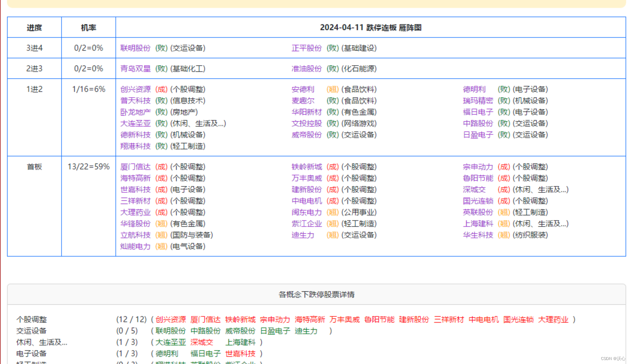Click 铁岭新城 in the 首板 table row
Image resolution: width=631 pixels, height=364 pixels.
pyautogui.click(x=306, y=167)
